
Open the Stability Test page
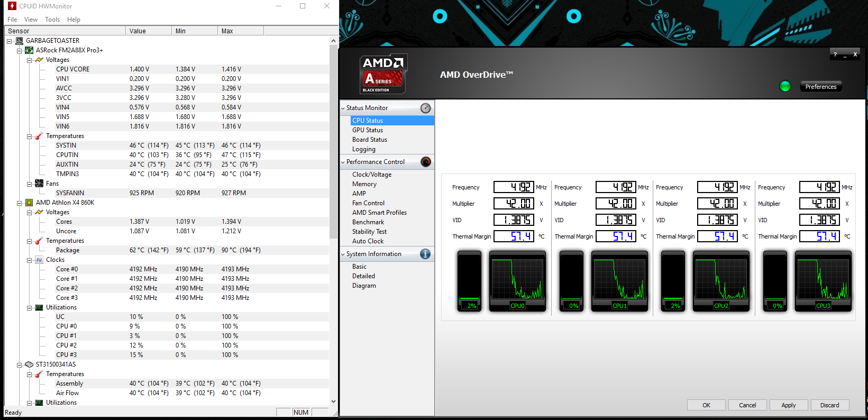coord(369,232)
